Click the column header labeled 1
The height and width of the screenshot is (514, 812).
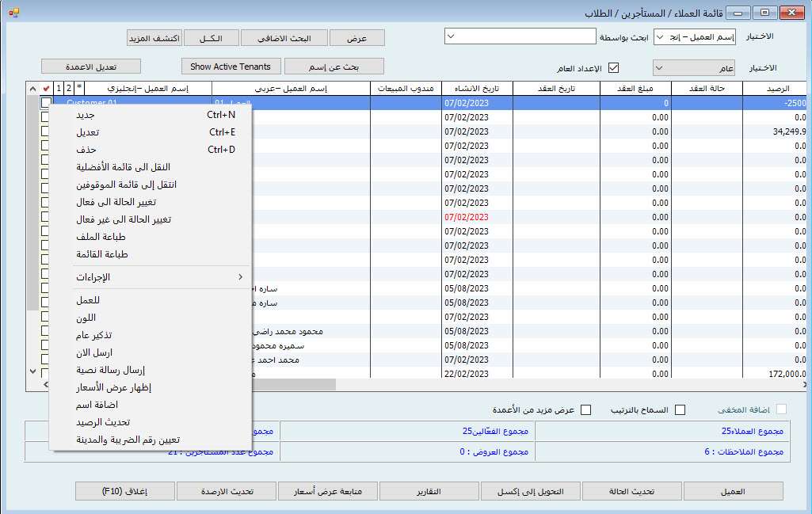59,88
